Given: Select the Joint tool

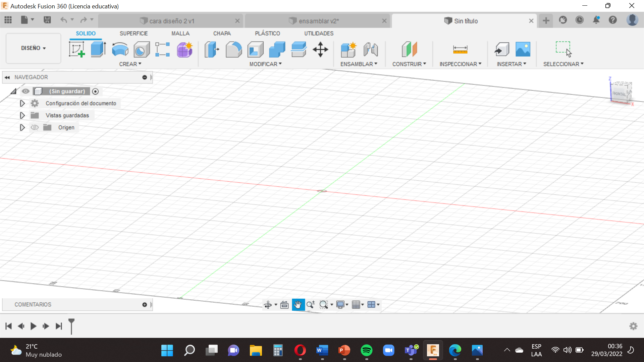Looking at the screenshot, I should (371, 50).
